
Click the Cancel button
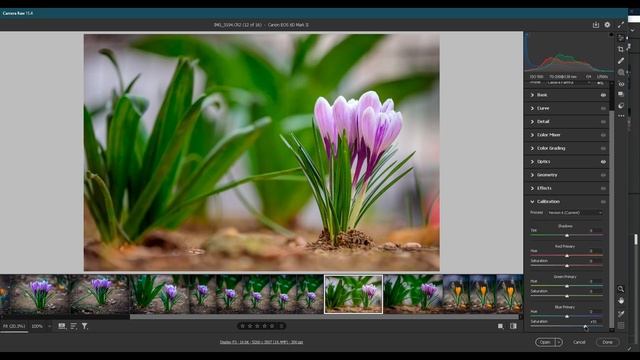579,342
